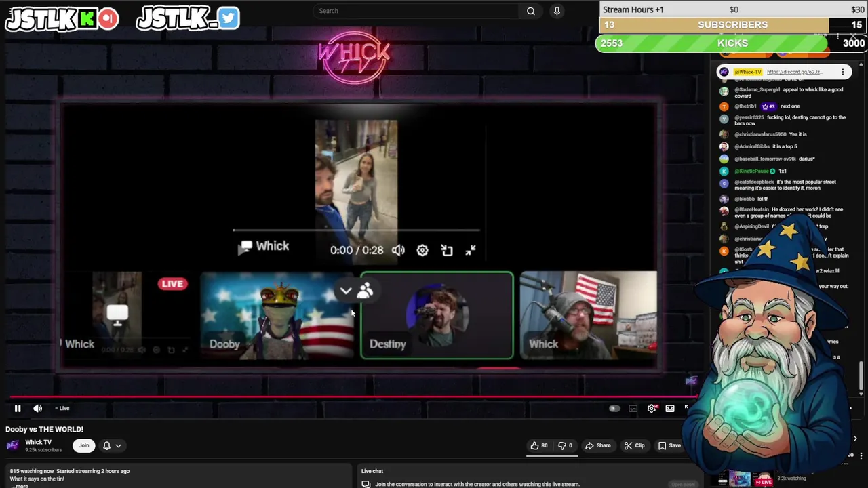Image resolution: width=868 pixels, height=488 pixels.
Task: Pause the YouTube live stream
Action: pos(18,408)
